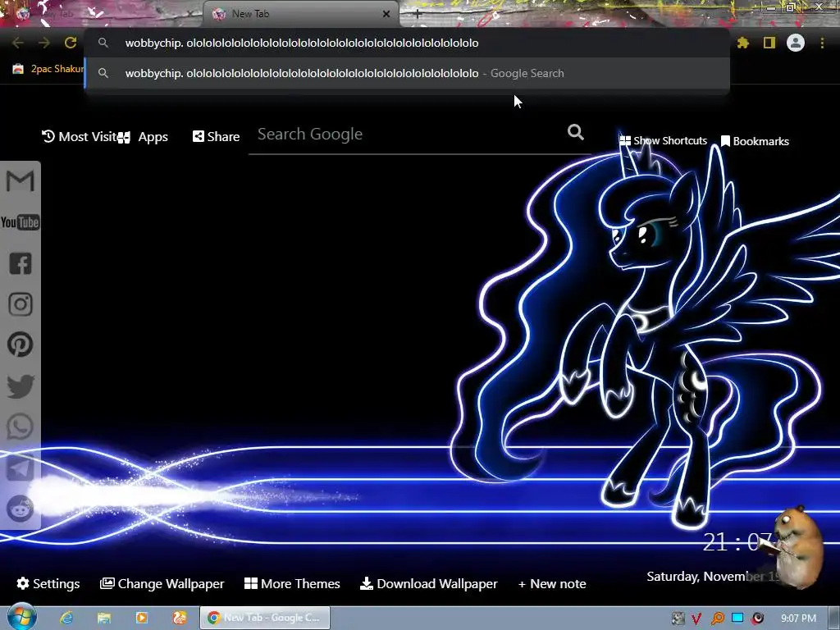The height and width of the screenshot is (630, 840).
Task: Open Telegram from the sidebar
Action: point(21,468)
